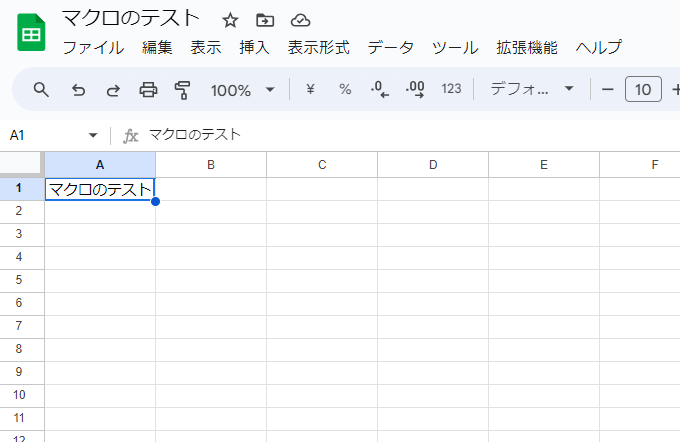The image size is (680, 442).
Task: Open the menu search magnifier
Action: 41,90
